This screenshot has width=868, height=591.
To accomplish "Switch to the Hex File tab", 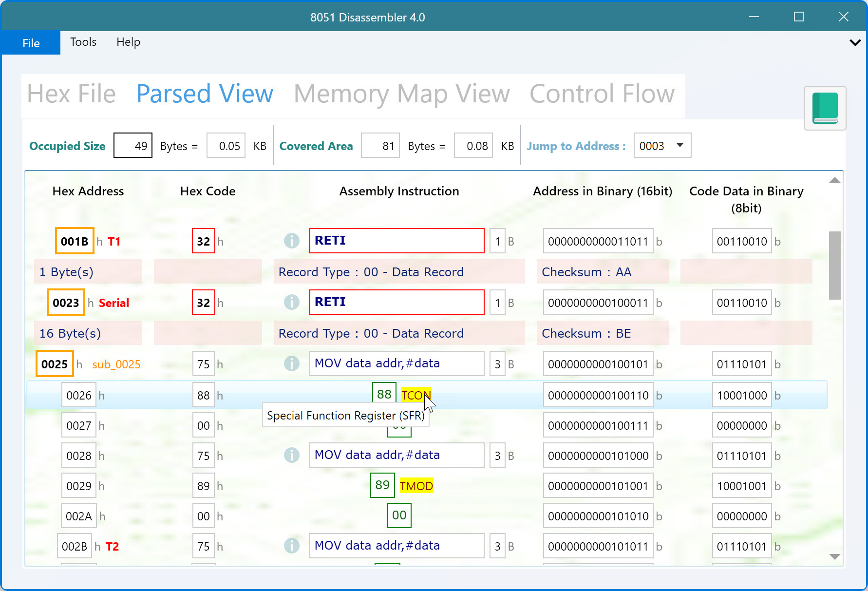I will click(x=71, y=94).
